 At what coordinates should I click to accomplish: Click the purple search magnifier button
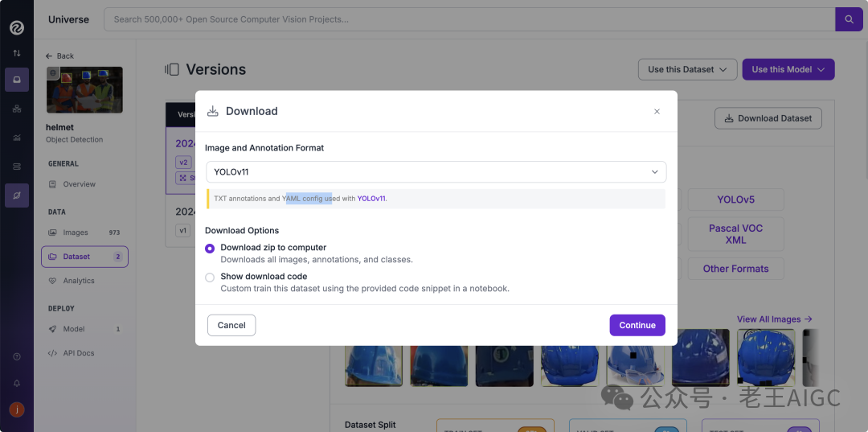849,19
